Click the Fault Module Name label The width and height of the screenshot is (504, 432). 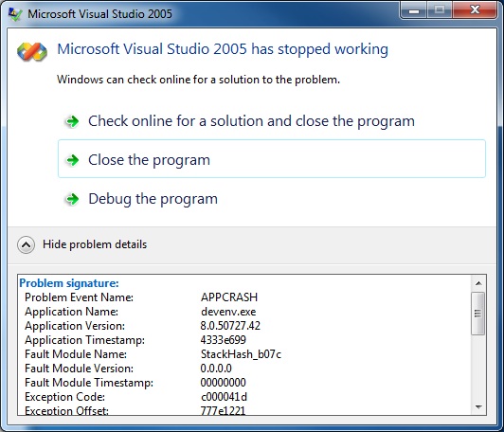pyautogui.click(x=76, y=354)
